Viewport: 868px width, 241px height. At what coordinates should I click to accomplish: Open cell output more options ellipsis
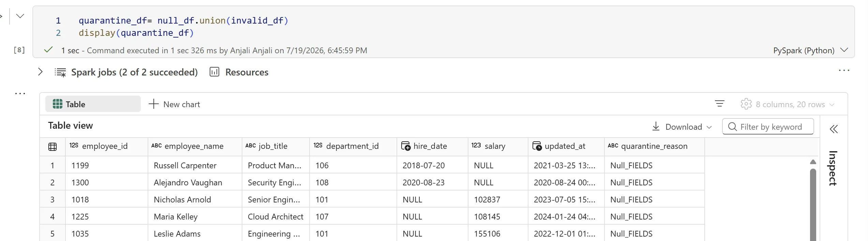coord(844,70)
